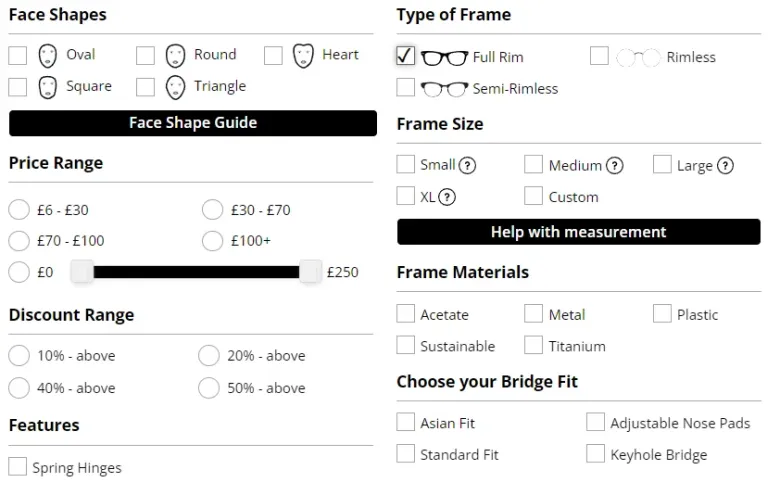The width and height of the screenshot is (780, 495).
Task: Choose the 20% - above discount option
Action: tap(209, 356)
